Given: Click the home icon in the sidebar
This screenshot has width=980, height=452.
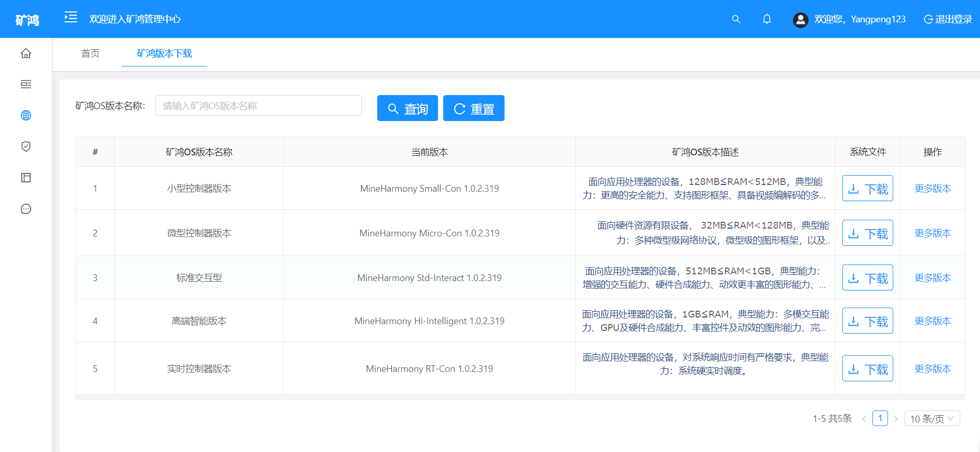Looking at the screenshot, I should (26, 54).
